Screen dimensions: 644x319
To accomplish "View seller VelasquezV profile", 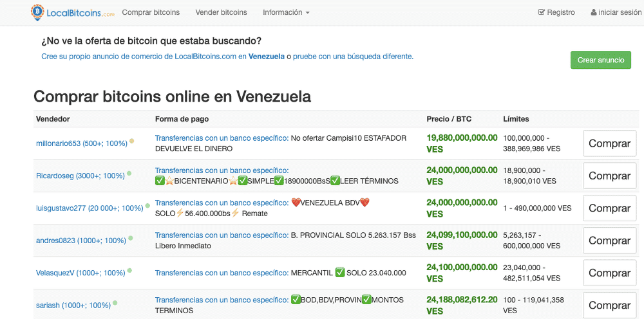I will click(x=80, y=273).
